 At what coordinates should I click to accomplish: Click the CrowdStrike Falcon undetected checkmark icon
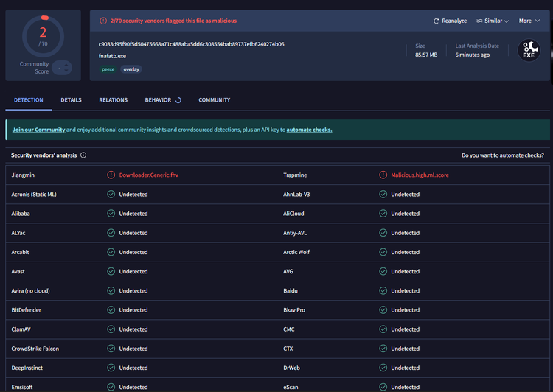click(111, 349)
